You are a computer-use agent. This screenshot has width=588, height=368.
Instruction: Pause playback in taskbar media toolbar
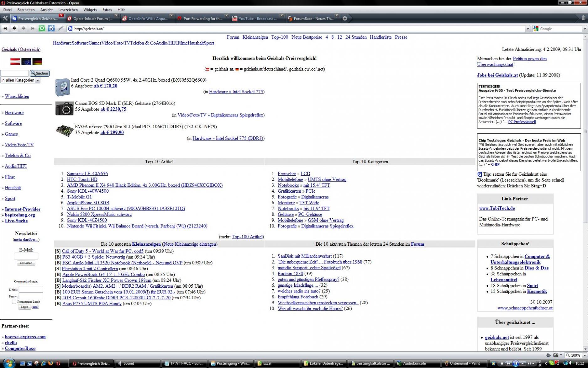point(515,364)
